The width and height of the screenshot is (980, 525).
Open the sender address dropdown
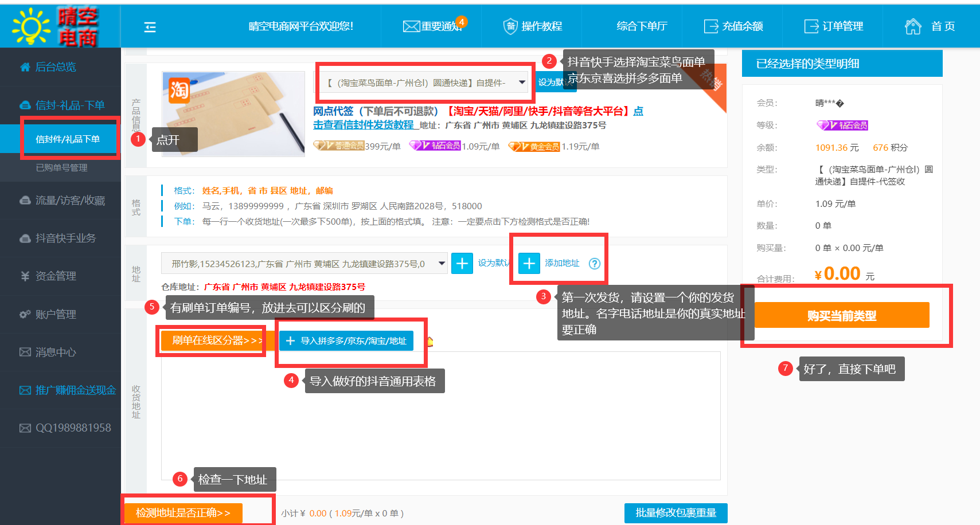[304, 264]
